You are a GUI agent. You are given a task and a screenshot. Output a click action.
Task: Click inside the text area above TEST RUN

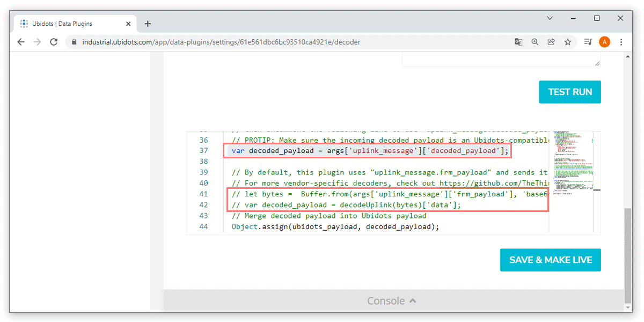click(501, 60)
